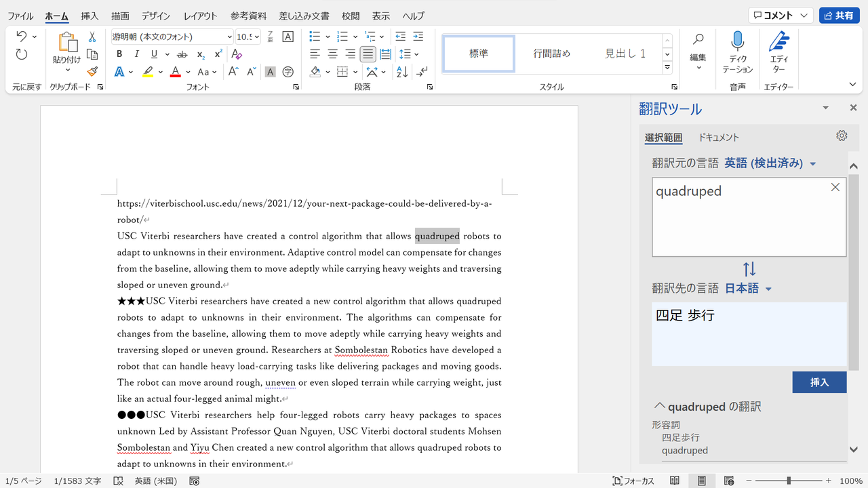Screen dimensions: 868x488
Task: Open the エディター editor pane
Action: pos(779,52)
